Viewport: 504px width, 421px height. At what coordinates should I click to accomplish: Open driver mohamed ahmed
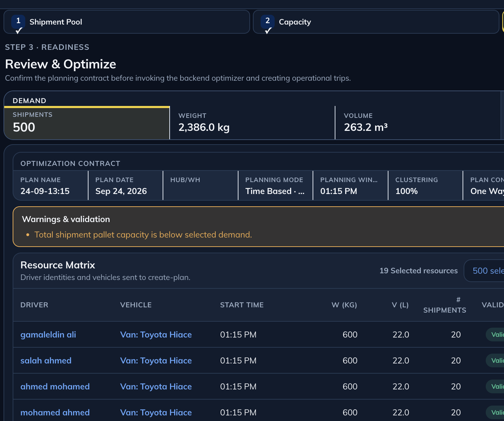click(x=55, y=413)
